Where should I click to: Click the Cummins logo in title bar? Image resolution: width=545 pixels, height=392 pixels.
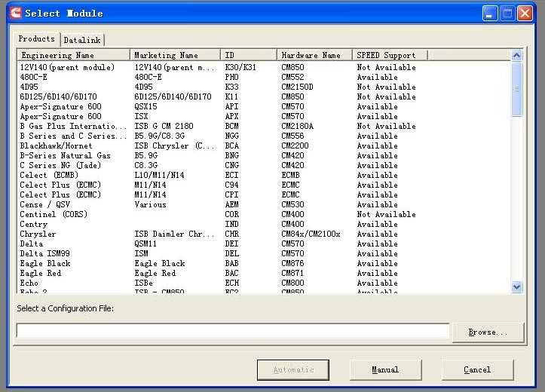[16, 13]
